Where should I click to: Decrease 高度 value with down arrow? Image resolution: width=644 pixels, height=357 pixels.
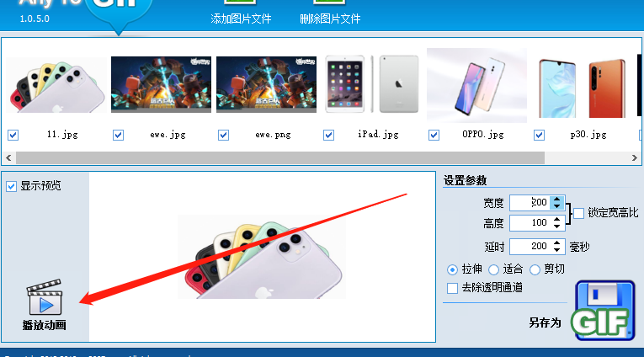pyautogui.click(x=557, y=226)
